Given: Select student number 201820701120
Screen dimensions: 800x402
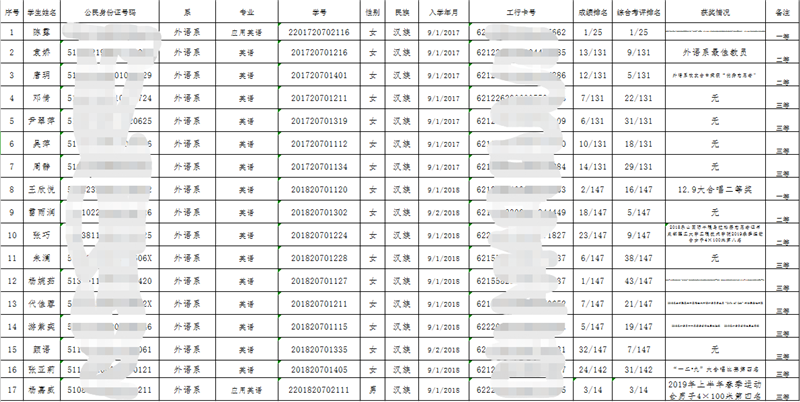Looking at the screenshot, I should tap(319, 190).
